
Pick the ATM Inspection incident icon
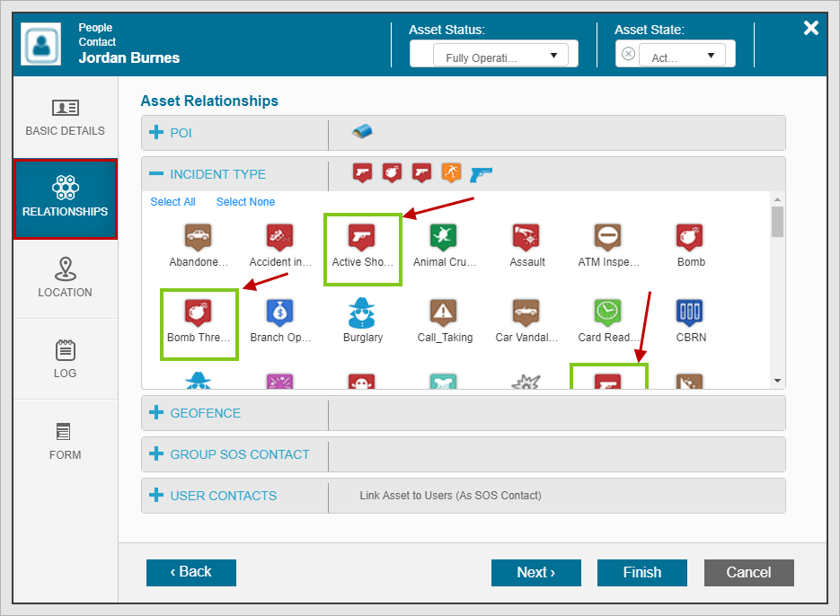[x=608, y=238]
